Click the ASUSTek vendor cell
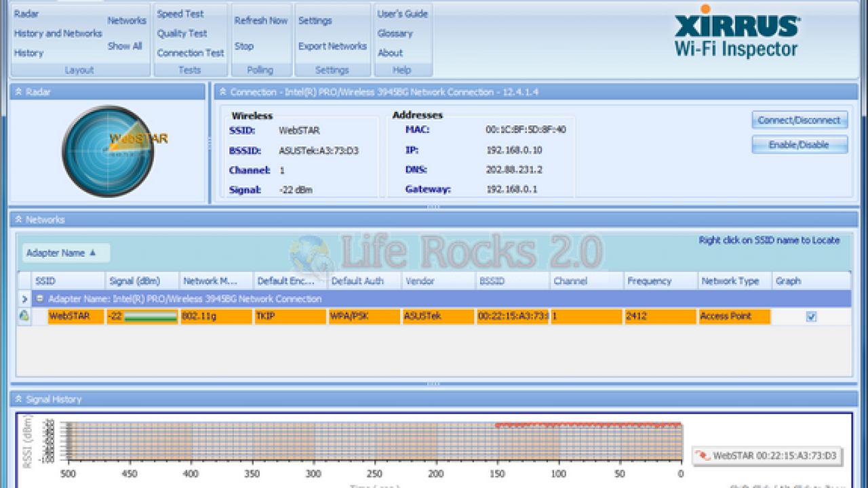 (438, 317)
